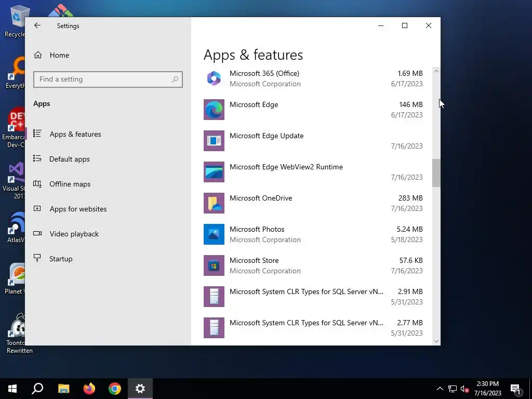Viewport: 532px width, 399px height.
Task: Open the Offline maps page
Action: 70,184
